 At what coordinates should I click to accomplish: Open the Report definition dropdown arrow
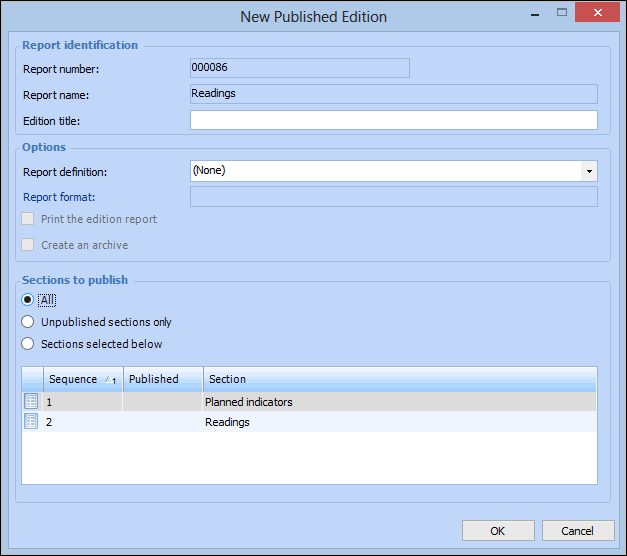pyautogui.click(x=589, y=171)
